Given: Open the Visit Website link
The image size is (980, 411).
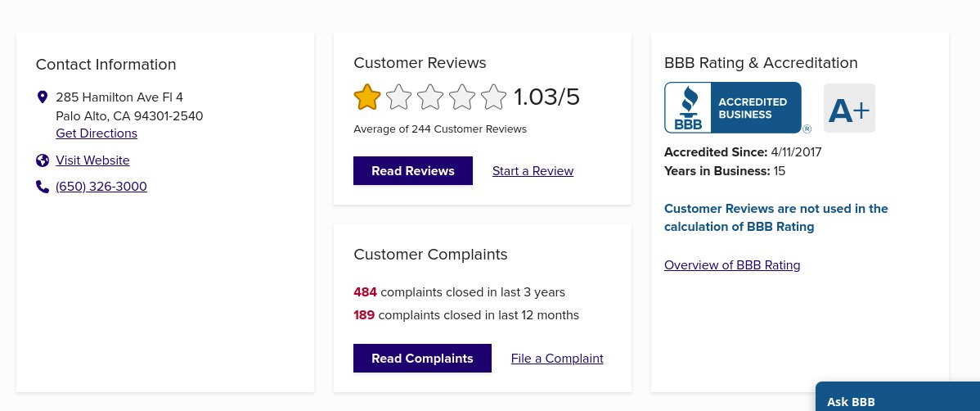Looking at the screenshot, I should (92, 160).
